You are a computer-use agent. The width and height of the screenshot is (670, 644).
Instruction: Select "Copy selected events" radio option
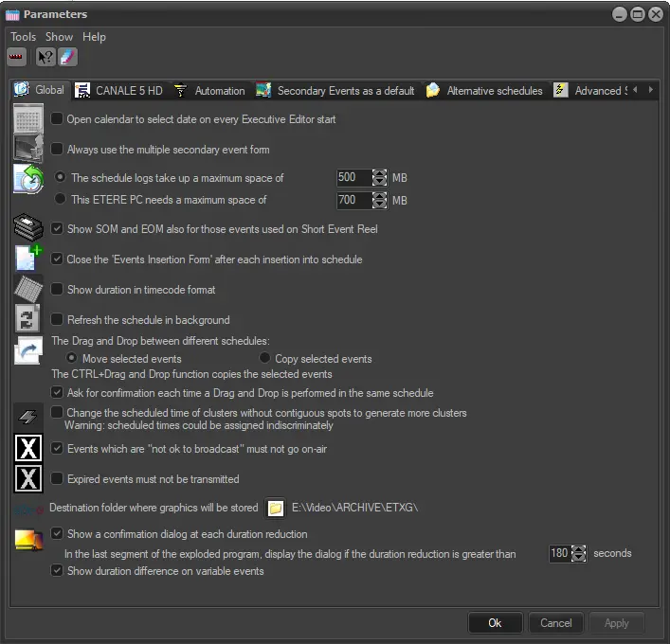coord(266,359)
